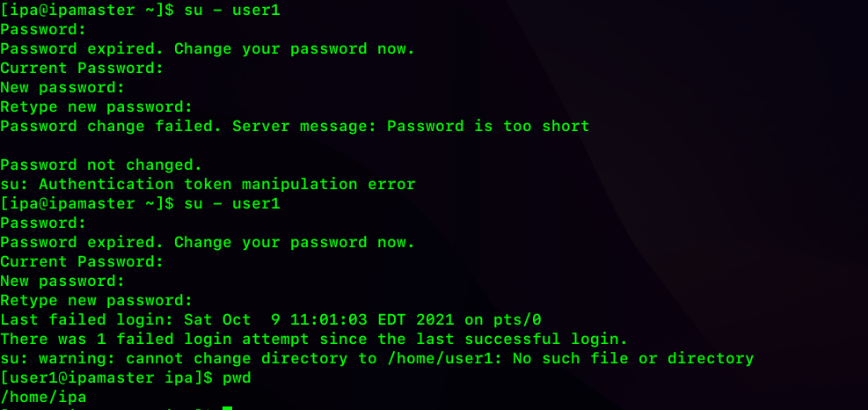Screen dimensions: 868x410
Task: Click 'Password is too short' server message
Action: coord(488,127)
